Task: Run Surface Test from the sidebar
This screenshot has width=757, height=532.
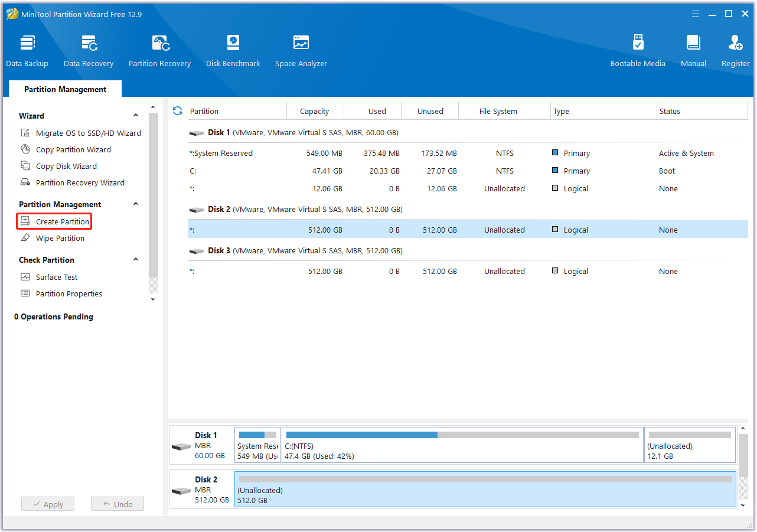Action: [x=57, y=277]
